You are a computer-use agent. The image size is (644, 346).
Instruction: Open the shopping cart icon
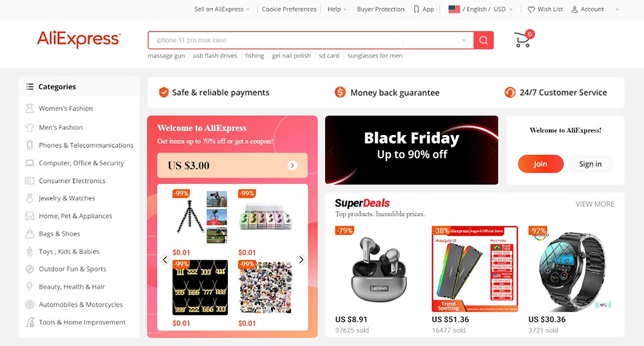click(524, 39)
